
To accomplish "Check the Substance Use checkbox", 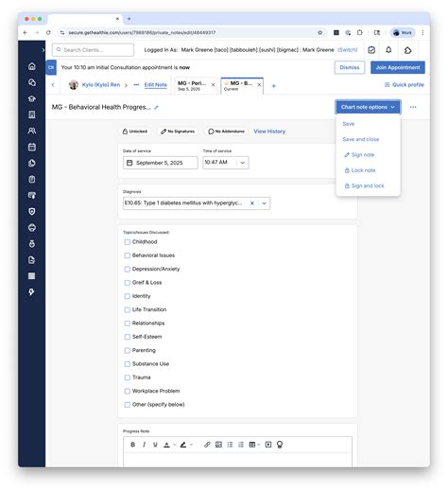I will pos(127,364).
